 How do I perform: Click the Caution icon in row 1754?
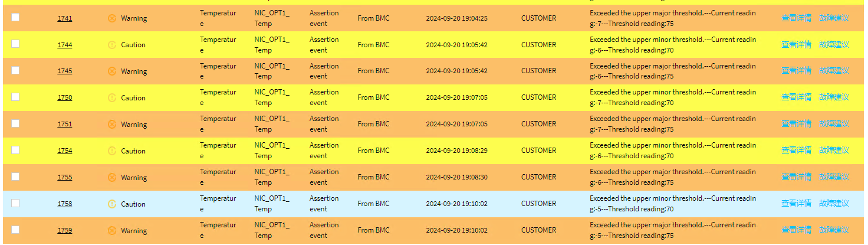pos(112,151)
